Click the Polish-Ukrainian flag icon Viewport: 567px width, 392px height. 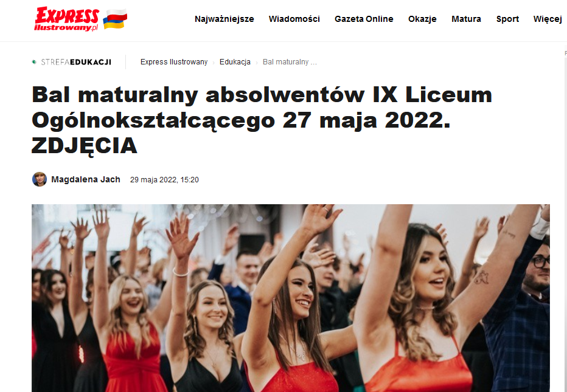[x=115, y=19]
